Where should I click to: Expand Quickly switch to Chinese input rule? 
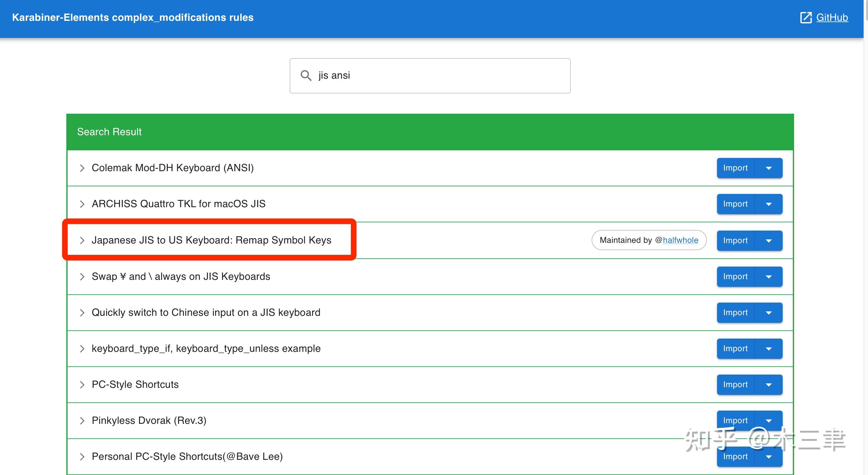tap(82, 313)
